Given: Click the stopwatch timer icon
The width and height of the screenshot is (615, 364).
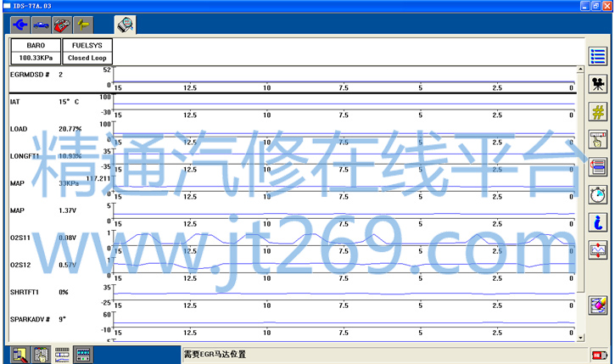Looking at the screenshot, I should point(598,195).
